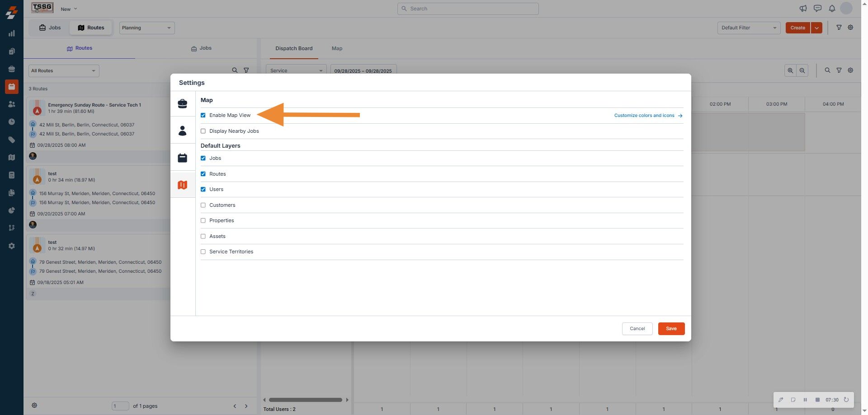Viewport: 868px width, 415px height.
Task: Click the megaphone announcements icon
Action: (803, 9)
